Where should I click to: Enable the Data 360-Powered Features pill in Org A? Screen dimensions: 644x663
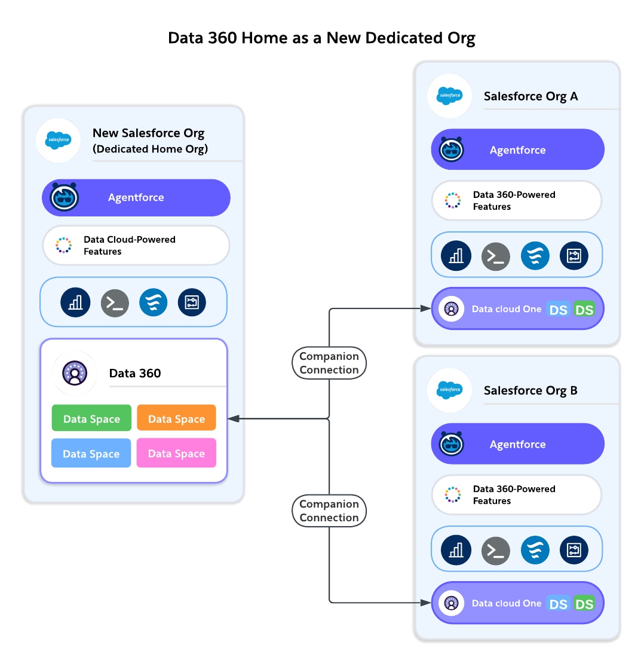coord(516,200)
